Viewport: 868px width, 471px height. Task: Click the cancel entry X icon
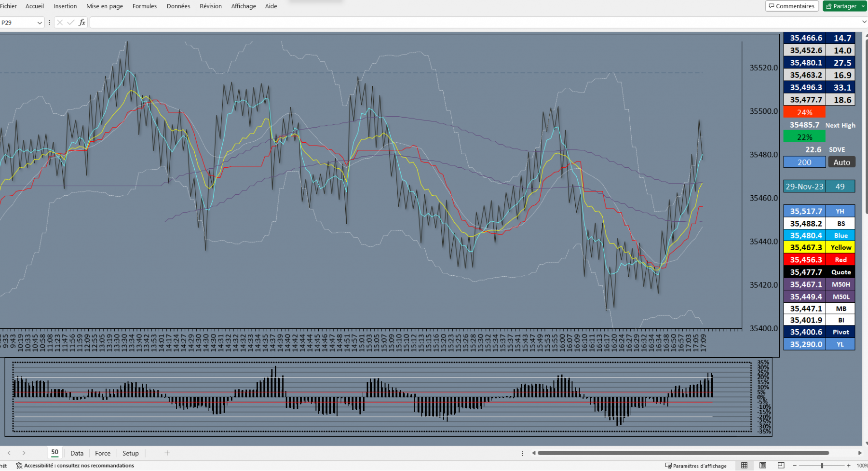pos(60,23)
